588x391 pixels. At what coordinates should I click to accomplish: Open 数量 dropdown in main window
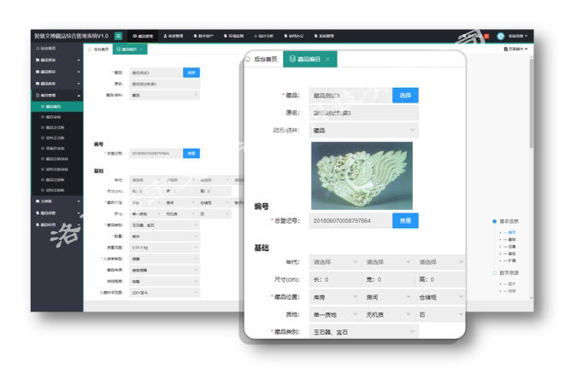(165, 236)
